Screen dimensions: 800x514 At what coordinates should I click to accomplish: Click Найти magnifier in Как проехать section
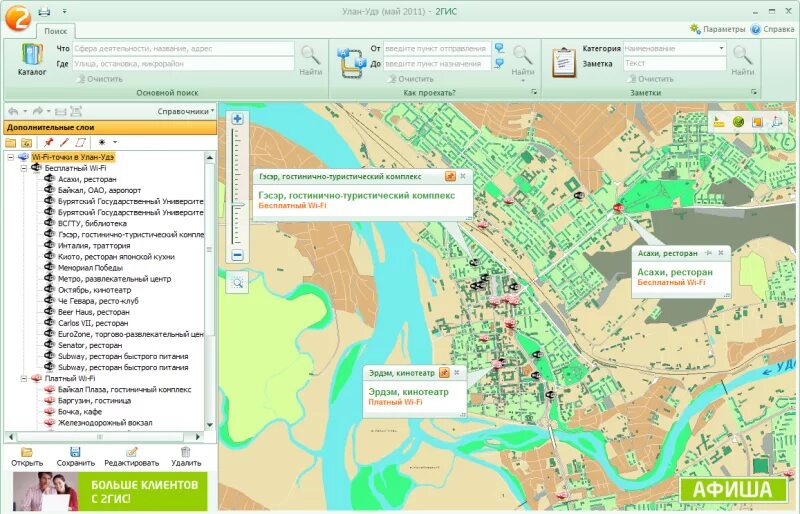tap(522, 60)
